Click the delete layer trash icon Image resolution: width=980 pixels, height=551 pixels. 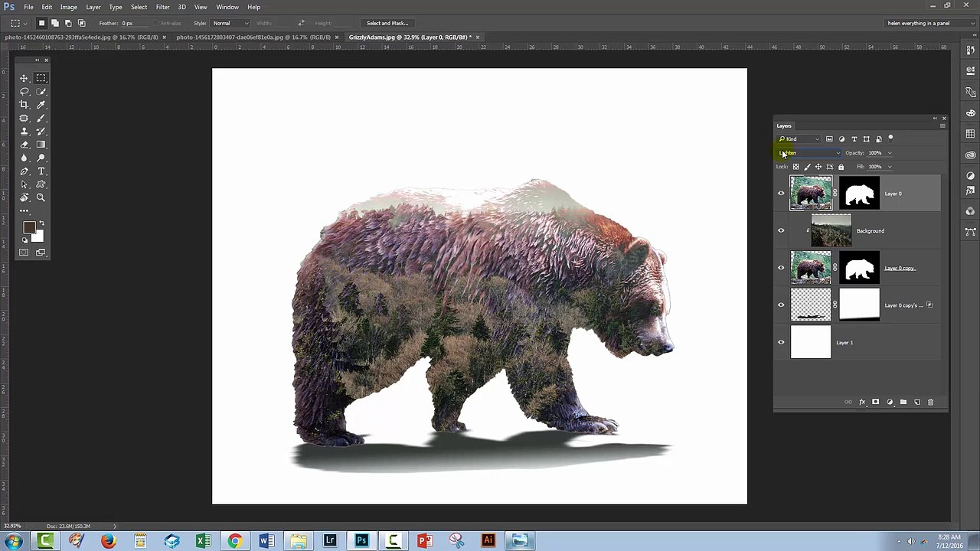tap(930, 402)
